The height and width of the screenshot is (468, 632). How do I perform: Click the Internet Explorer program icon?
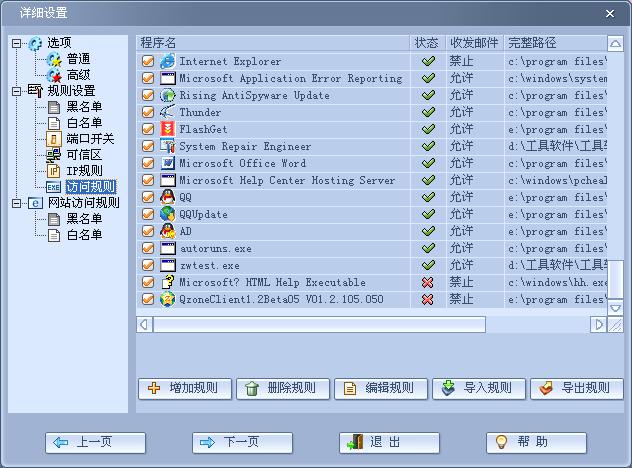click(x=168, y=61)
